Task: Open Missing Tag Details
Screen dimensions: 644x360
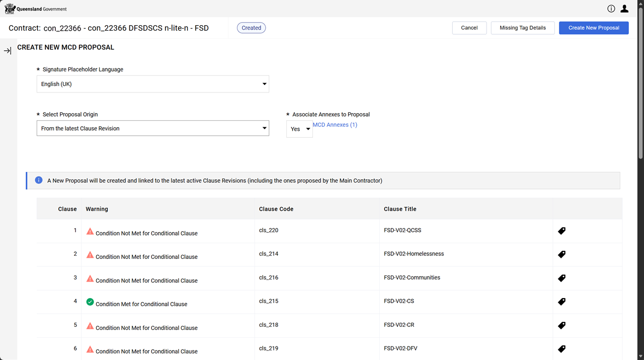Action: [x=522, y=28]
